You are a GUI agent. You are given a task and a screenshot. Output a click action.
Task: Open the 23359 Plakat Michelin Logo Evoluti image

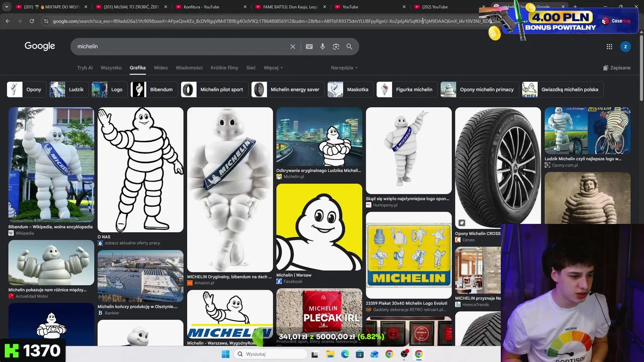click(x=409, y=255)
